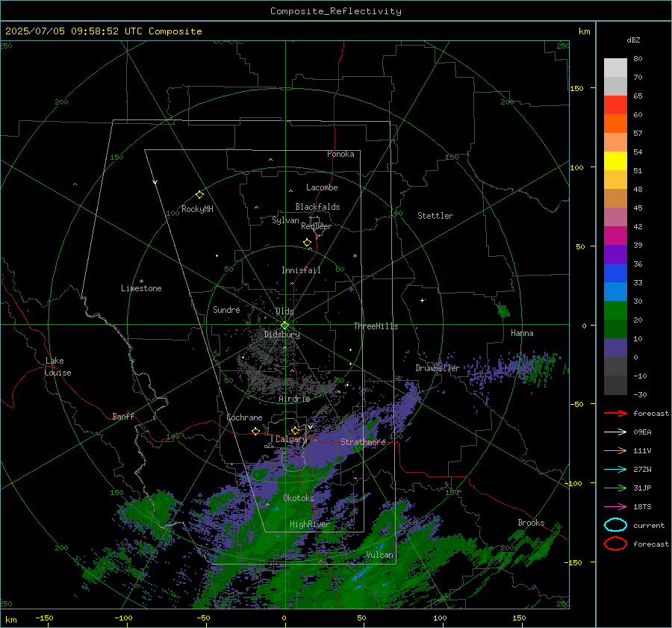
Task: Click the Sundre city label
Action: (x=226, y=309)
